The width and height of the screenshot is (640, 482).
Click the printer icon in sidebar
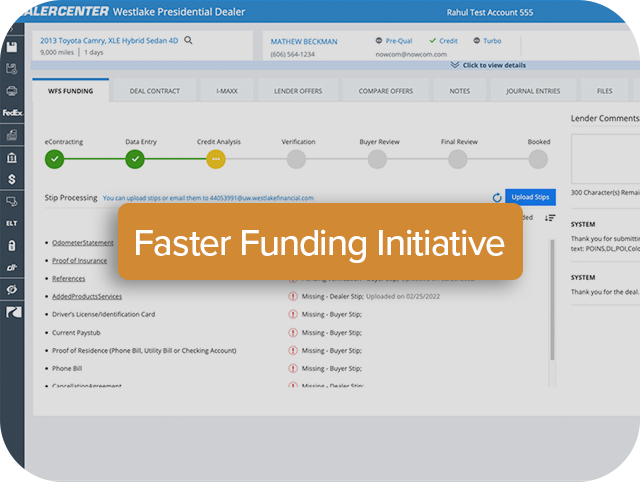(12, 91)
